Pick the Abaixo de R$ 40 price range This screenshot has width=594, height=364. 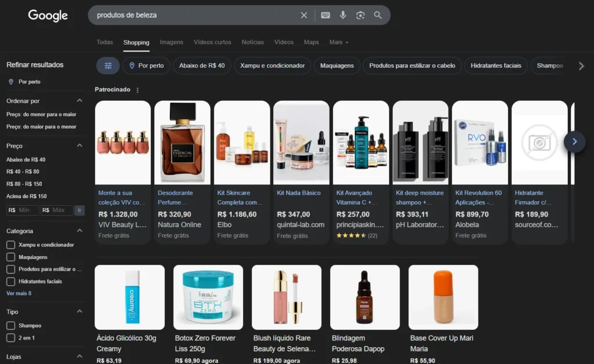(26, 159)
